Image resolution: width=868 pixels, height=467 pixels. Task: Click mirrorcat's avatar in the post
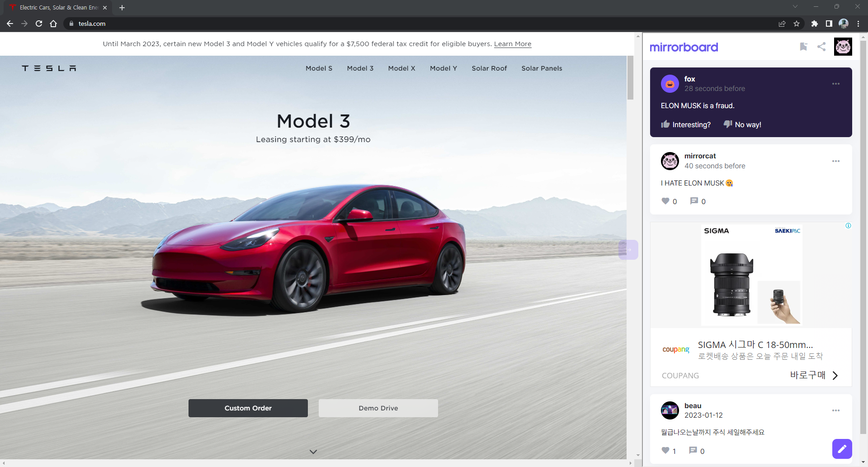coord(670,161)
